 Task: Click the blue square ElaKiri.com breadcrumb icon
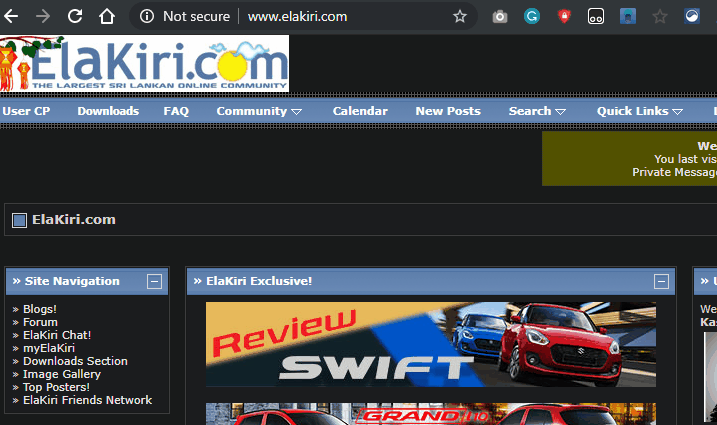click(x=19, y=220)
